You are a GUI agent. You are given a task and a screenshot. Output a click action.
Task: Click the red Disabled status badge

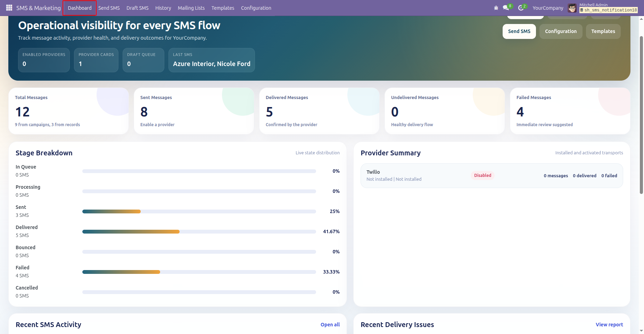click(x=483, y=176)
